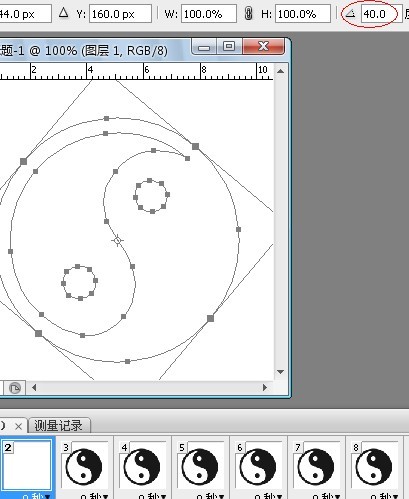Click the document status bar preview icon

point(15,388)
